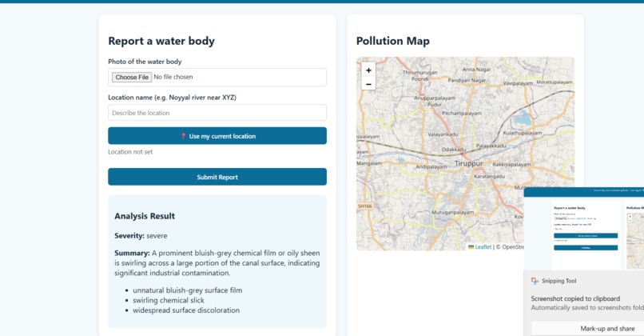Open the Snipping Tool screenshot thumbnail
Screen dimensions: 644x336
point(584,229)
